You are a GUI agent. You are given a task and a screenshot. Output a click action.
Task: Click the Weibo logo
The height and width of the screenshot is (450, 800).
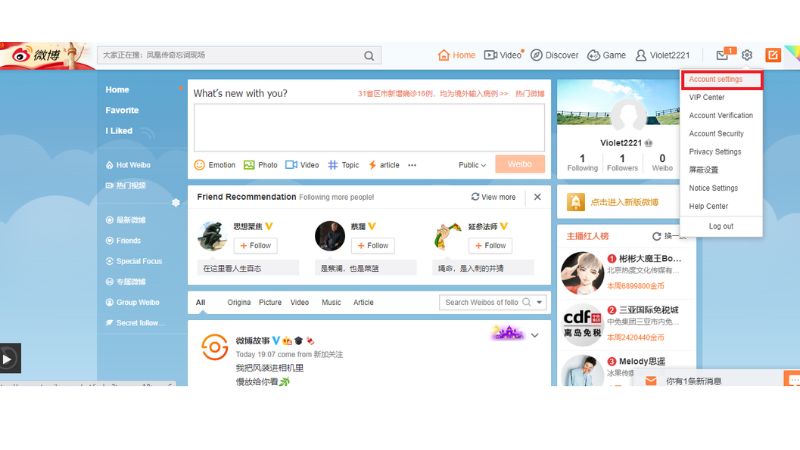37,55
